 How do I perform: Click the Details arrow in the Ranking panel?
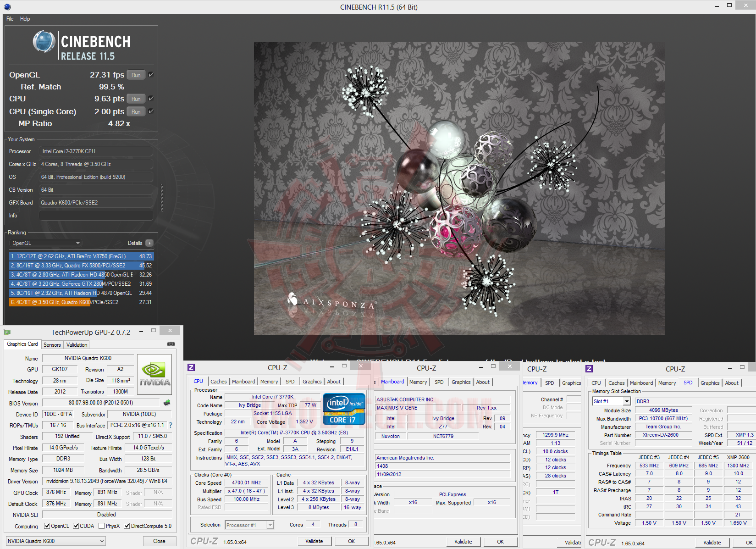pos(149,243)
